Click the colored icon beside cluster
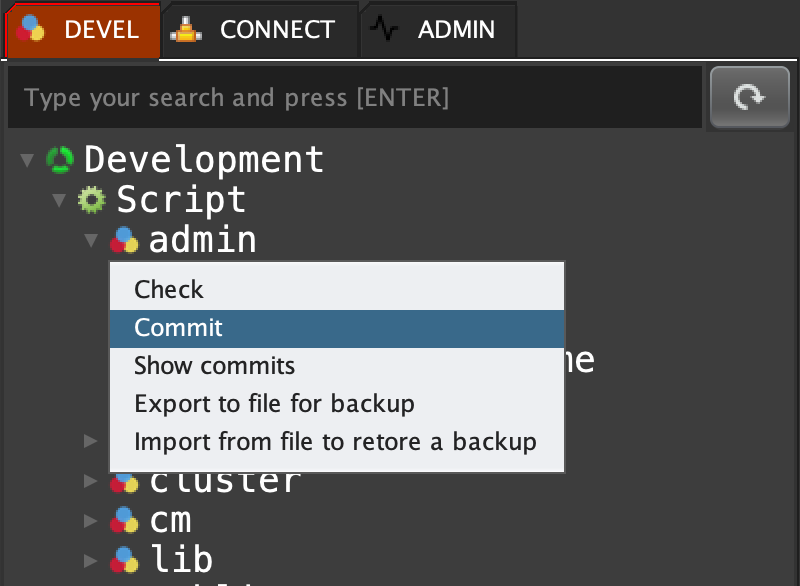This screenshot has width=800, height=586. pyautogui.click(x=124, y=482)
